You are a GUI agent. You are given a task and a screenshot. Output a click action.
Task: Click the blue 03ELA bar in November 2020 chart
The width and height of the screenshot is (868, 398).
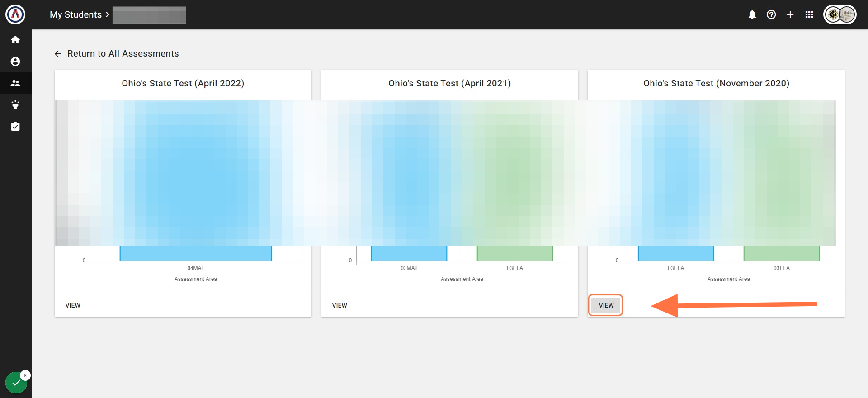click(x=676, y=253)
